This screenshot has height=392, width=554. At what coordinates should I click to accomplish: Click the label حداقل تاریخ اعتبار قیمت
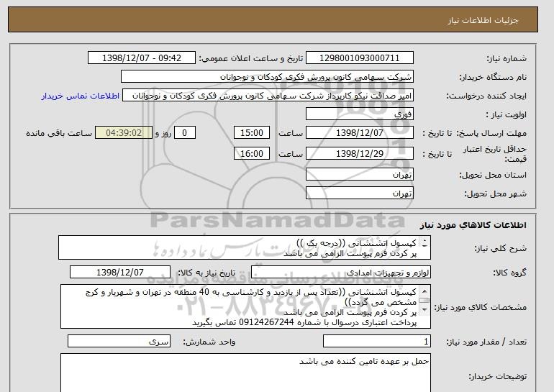495,154
